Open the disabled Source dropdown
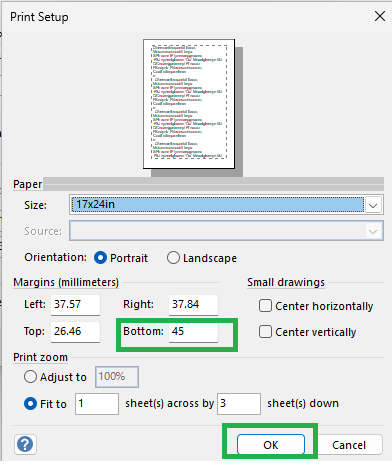 226,231
